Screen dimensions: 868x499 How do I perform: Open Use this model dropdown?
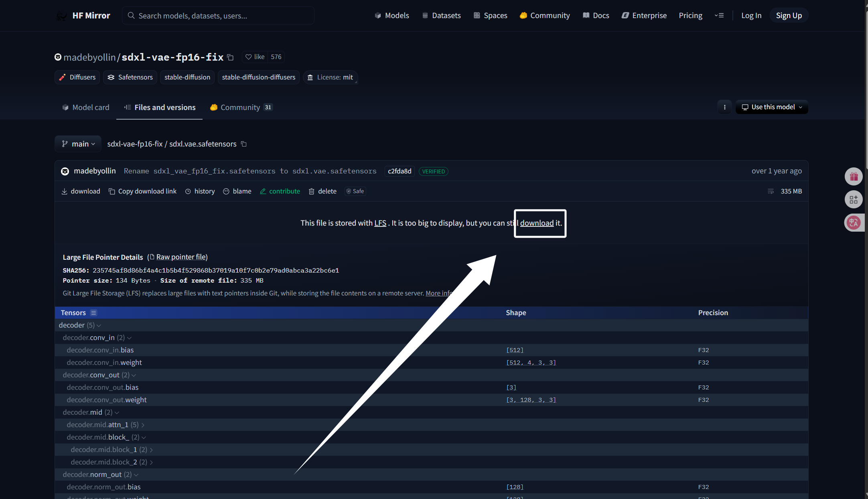click(x=772, y=107)
